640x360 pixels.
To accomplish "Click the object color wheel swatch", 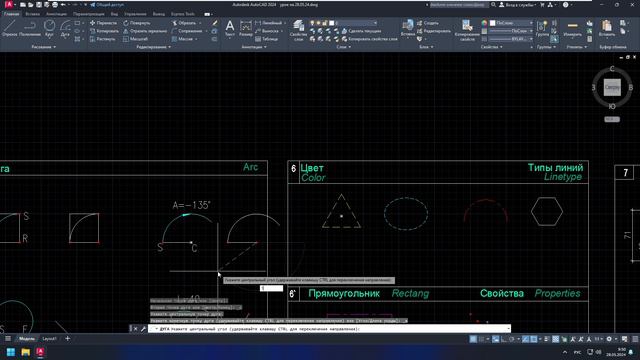I will tap(484, 23).
